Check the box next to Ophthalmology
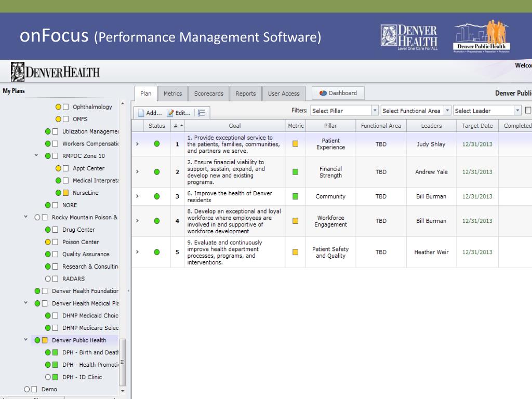Screen dimensions: 532x399 point(66,107)
